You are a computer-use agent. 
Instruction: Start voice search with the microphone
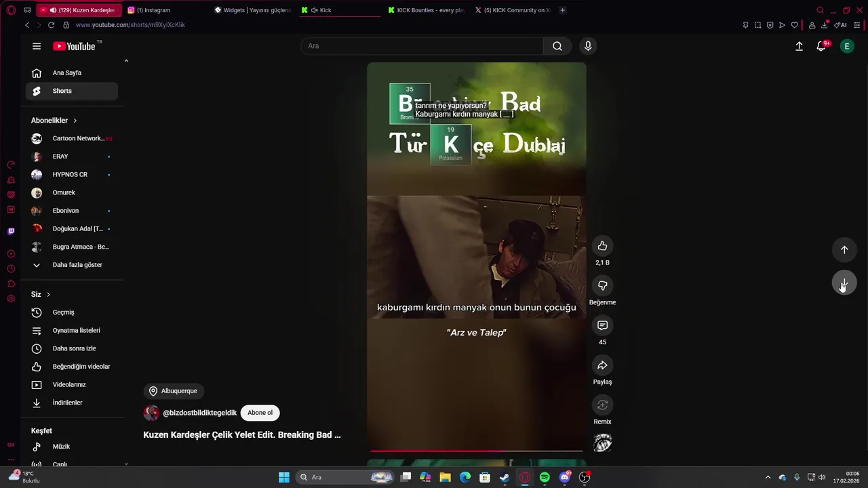tap(588, 46)
